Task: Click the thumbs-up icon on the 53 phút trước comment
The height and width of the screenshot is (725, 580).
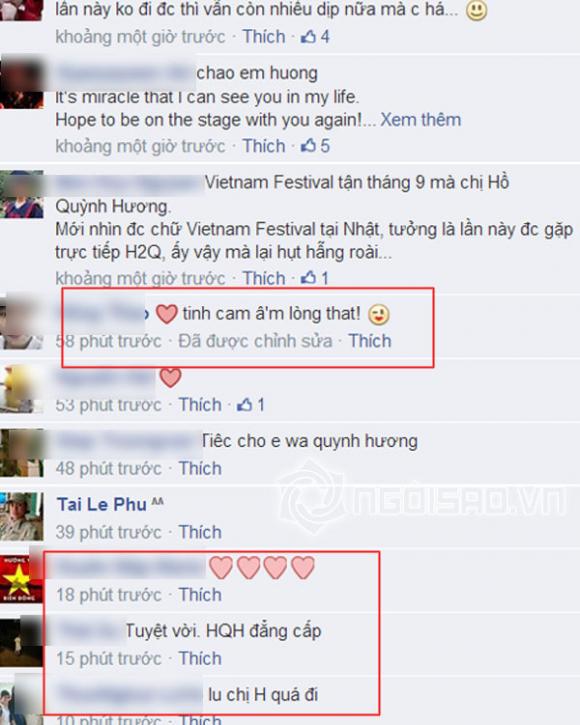Action: point(244,405)
